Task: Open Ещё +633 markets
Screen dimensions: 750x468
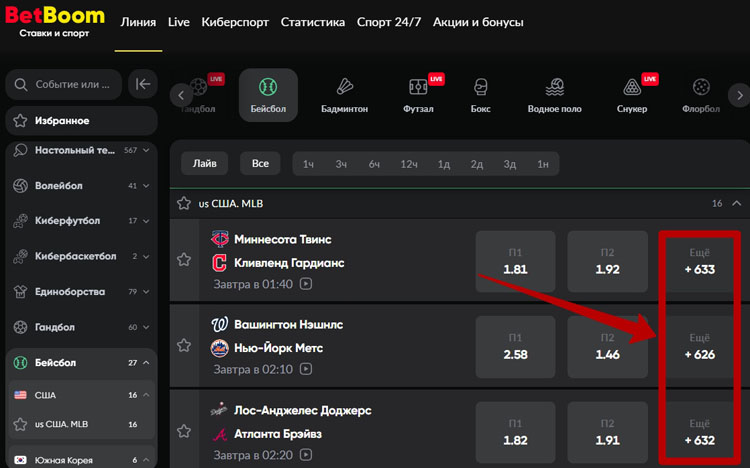Action: click(699, 261)
